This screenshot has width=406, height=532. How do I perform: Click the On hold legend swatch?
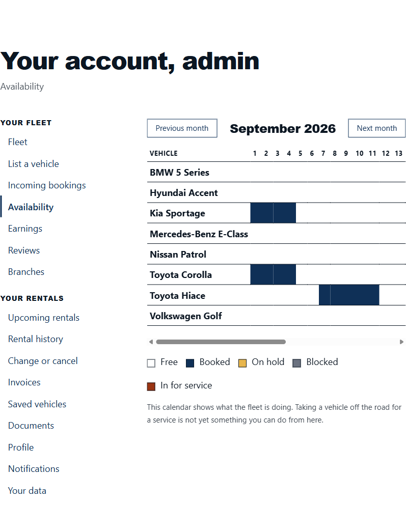242,363
